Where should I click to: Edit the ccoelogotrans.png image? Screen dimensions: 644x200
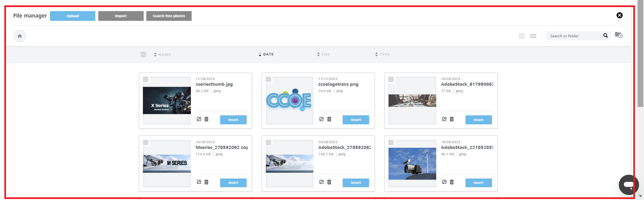pyautogui.click(x=321, y=119)
